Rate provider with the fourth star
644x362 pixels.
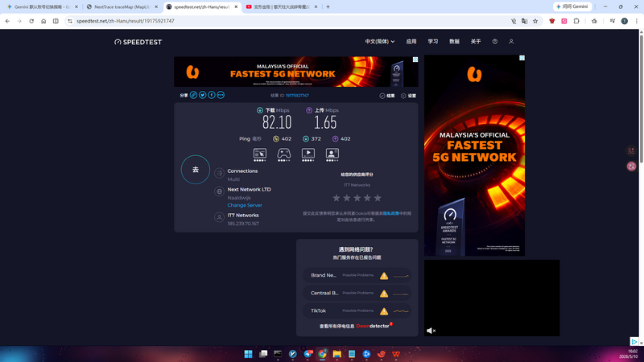(367, 198)
